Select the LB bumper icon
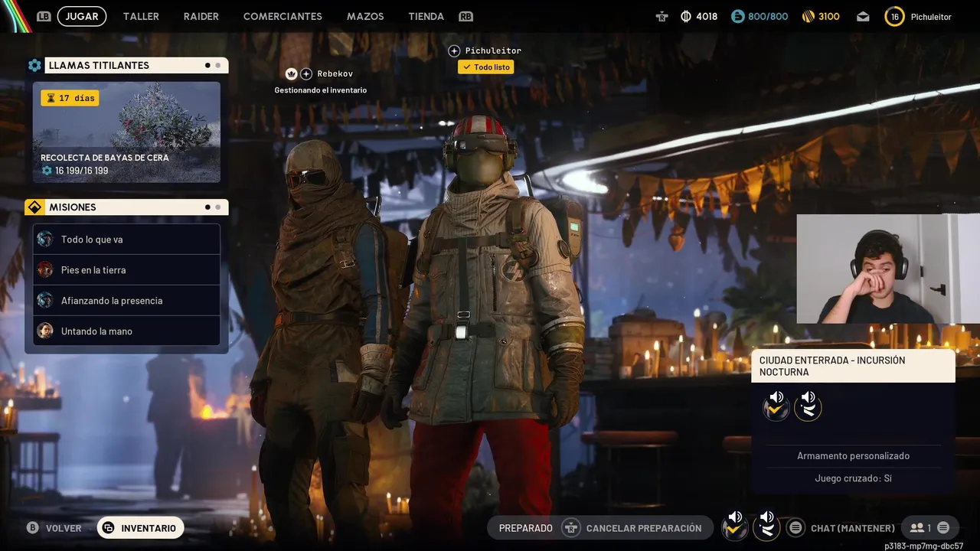980x551 pixels. [44, 16]
